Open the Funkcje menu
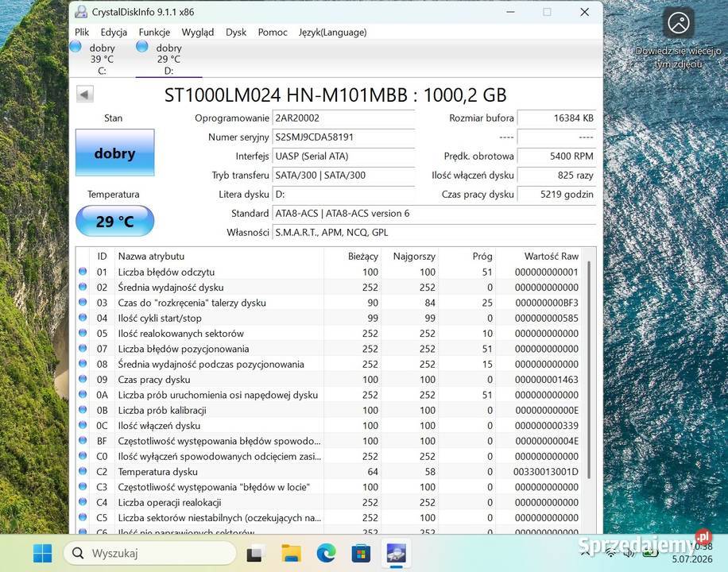Image resolution: width=728 pixels, height=572 pixels. click(x=154, y=33)
